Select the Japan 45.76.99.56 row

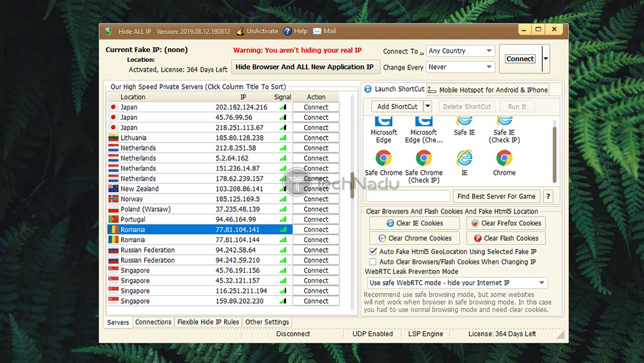click(200, 117)
